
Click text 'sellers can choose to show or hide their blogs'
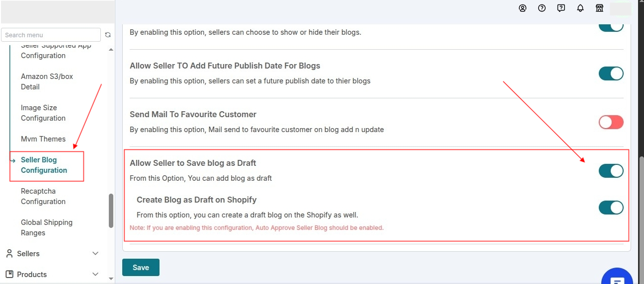[x=284, y=32]
